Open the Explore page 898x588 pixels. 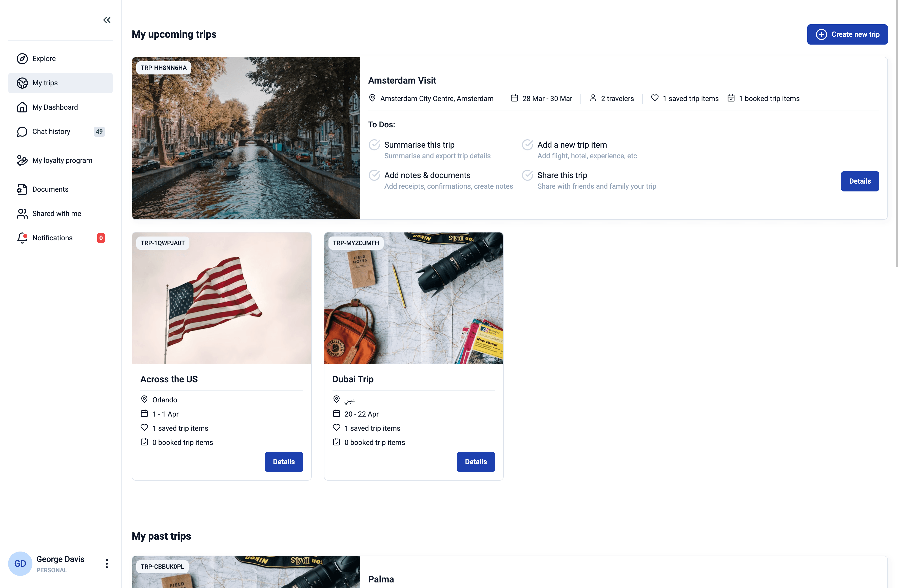click(60, 58)
